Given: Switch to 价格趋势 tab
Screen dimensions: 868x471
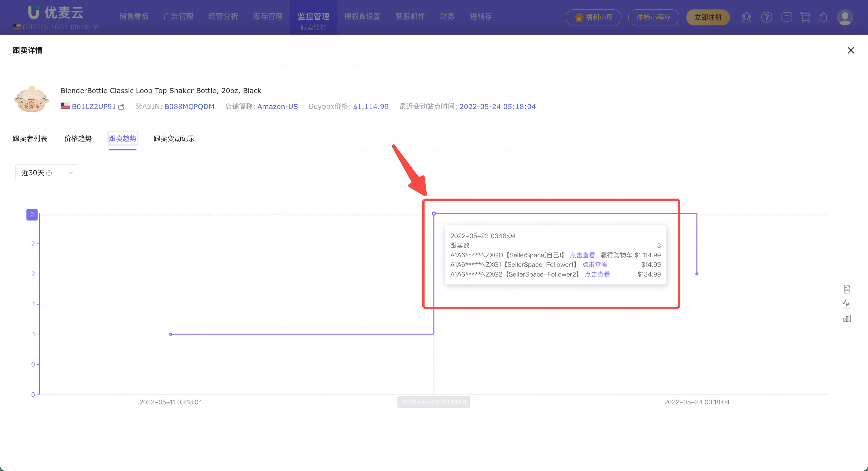Looking at the screenshot, I should click(x=78, y=139).
